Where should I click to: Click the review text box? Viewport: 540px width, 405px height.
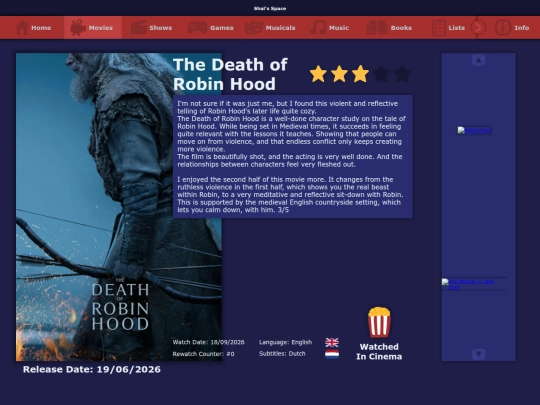[x=293, y=156]
